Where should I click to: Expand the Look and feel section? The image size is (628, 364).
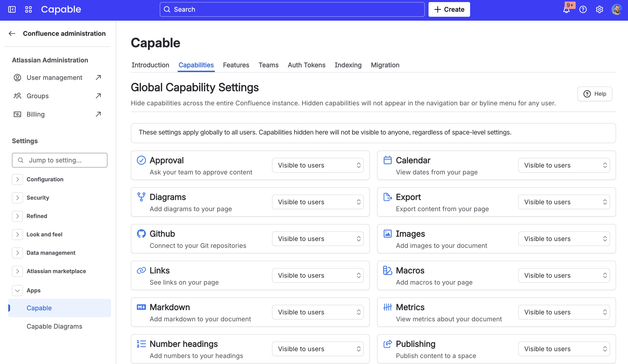click(17, 235)
